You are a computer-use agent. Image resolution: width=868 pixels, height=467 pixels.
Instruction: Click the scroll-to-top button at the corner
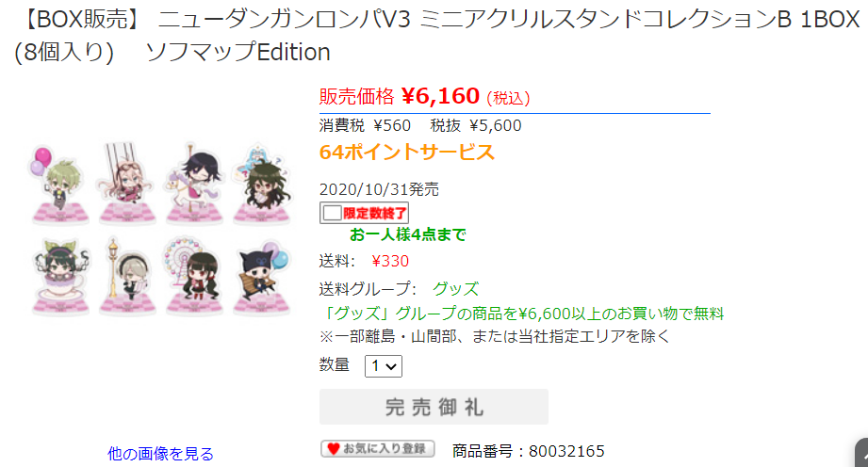tap(861, 453)
